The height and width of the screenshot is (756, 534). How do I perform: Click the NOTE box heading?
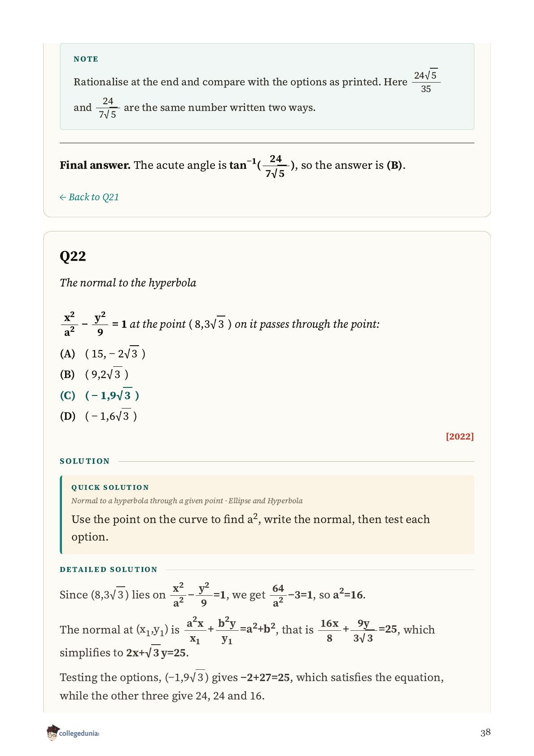[x=86, y=59]
